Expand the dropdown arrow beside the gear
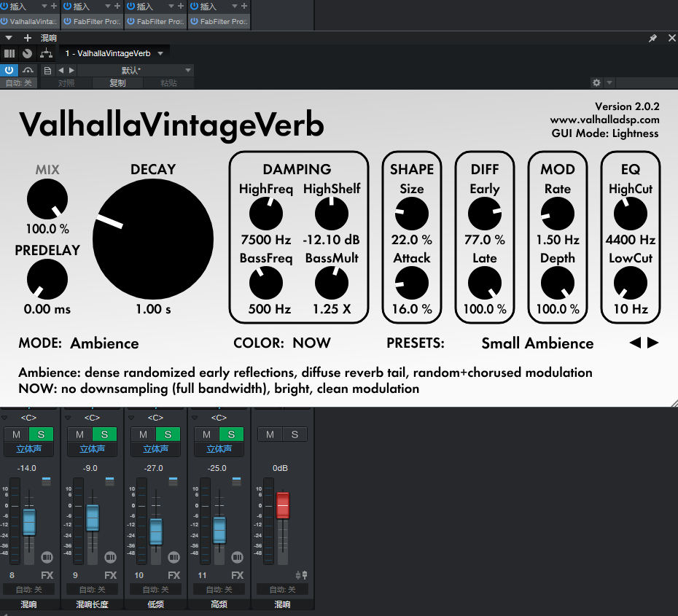The width and height of the screenshot is (678, 616). [609, 82]
